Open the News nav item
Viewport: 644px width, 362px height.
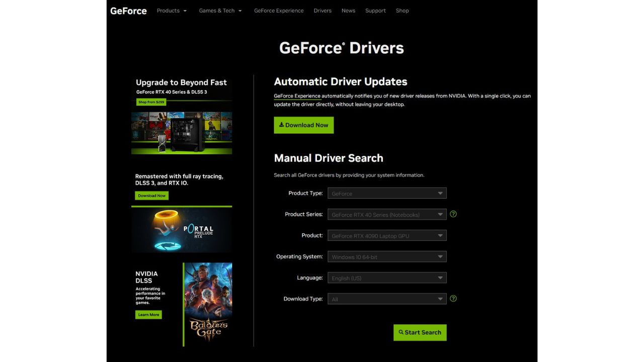[348, 11]
